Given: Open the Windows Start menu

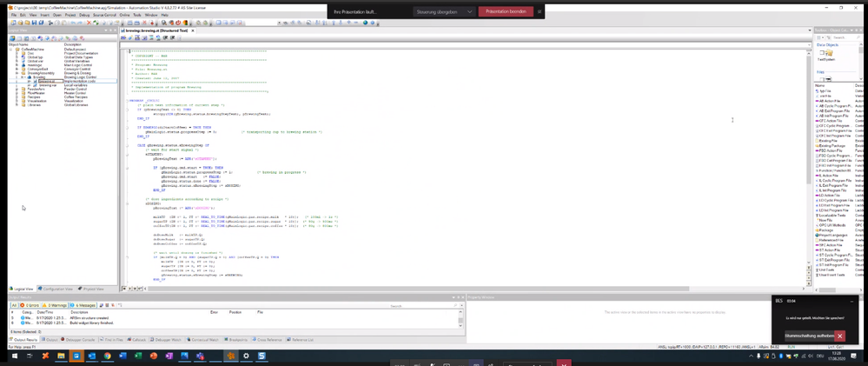Looking at the screenshot, I should pyautogui.click(x=15, y=356).
